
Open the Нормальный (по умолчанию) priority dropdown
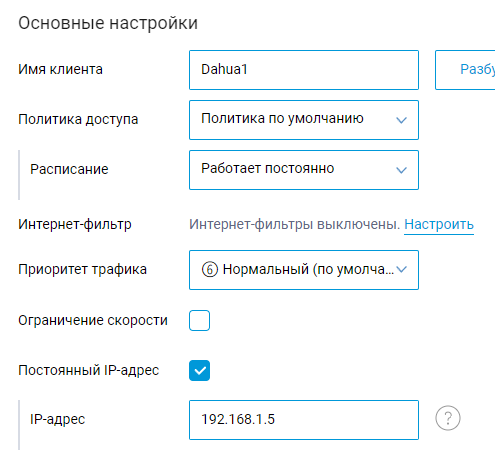tap(304, 270)
